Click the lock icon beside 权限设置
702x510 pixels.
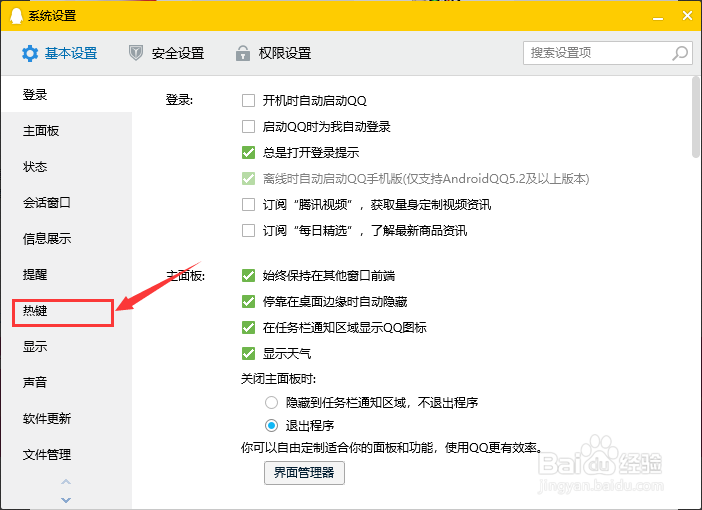[243, 53]
